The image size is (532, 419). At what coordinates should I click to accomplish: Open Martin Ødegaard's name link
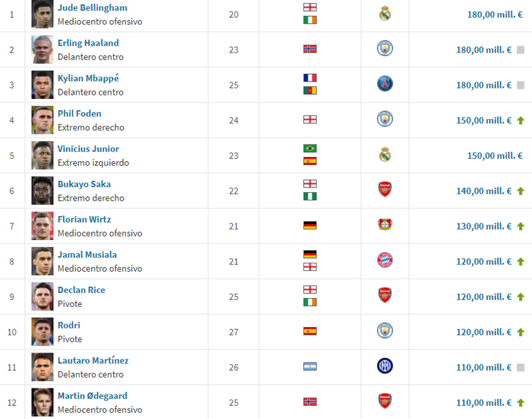92,395
